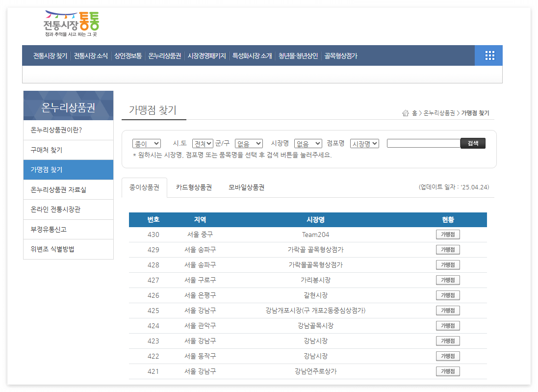
Task: Open 상인정보통 in top navigation
Action: (x=128, y=56)
